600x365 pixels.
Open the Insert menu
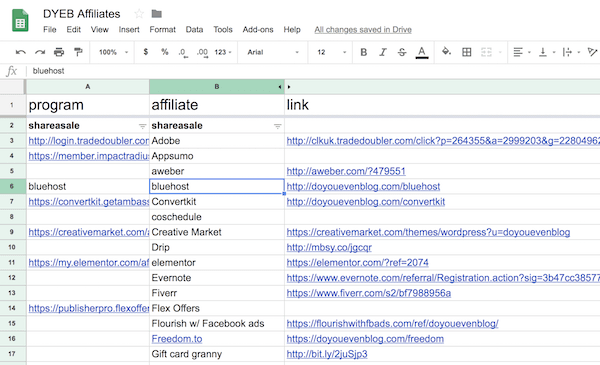(x=129, y=29)
